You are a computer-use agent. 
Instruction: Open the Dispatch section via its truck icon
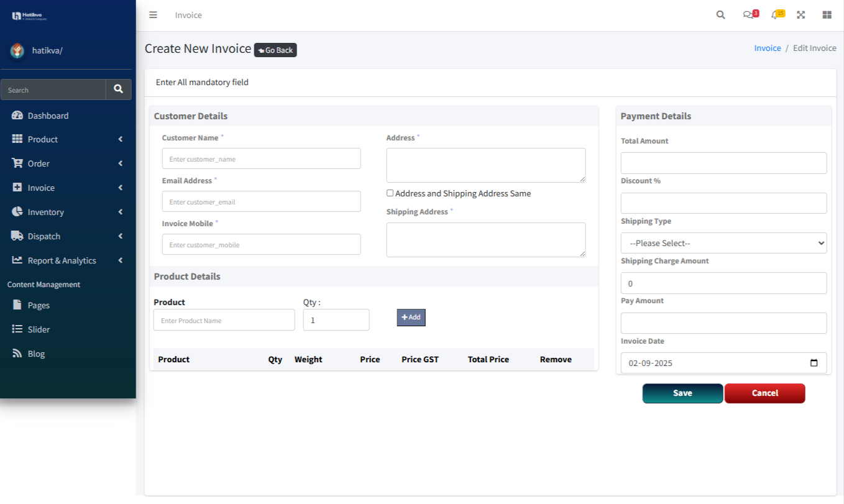[x=17, y=236]
